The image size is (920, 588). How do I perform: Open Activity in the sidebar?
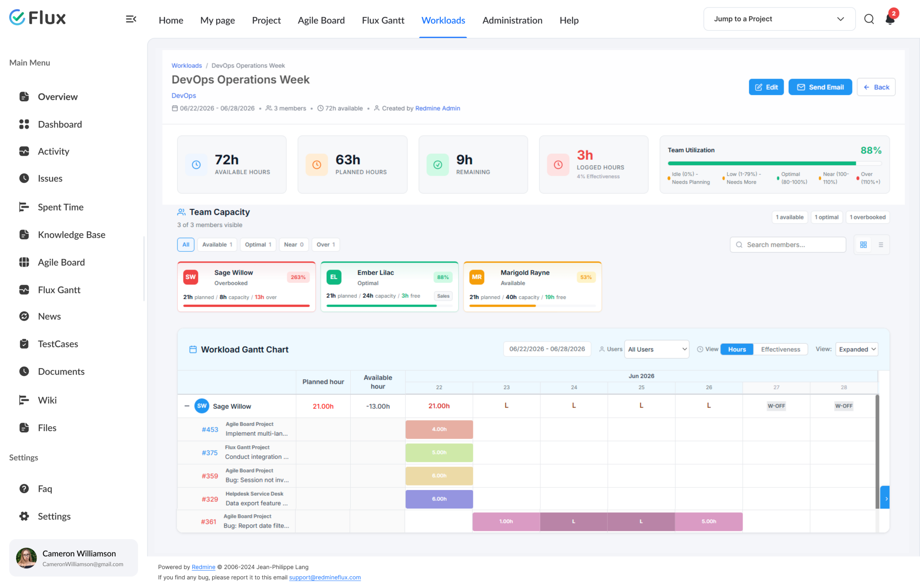(x=54, y=151)
